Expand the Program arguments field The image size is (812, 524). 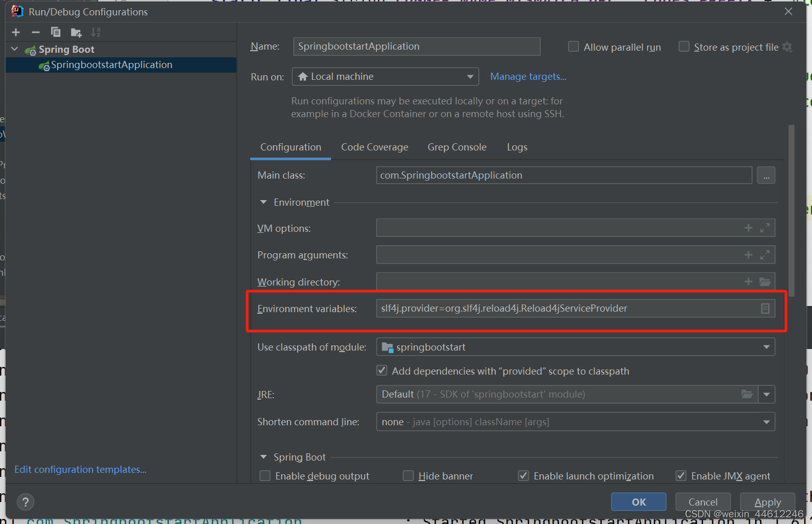pyautogui.click(x=765, y=255)
